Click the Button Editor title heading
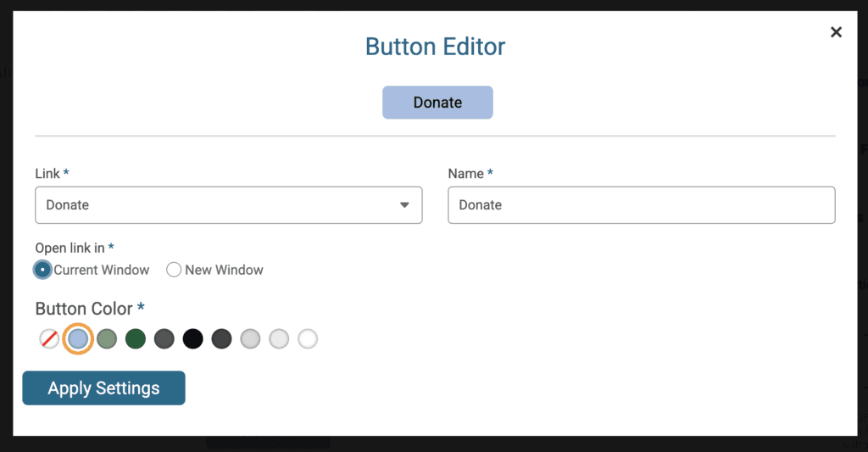 tap(435, 47)
